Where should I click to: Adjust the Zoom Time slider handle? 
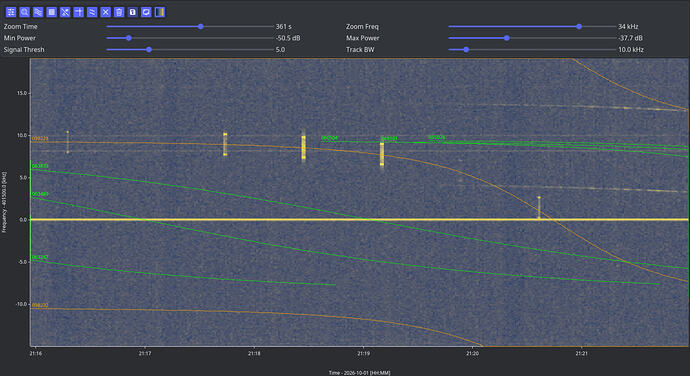point(201,26)
